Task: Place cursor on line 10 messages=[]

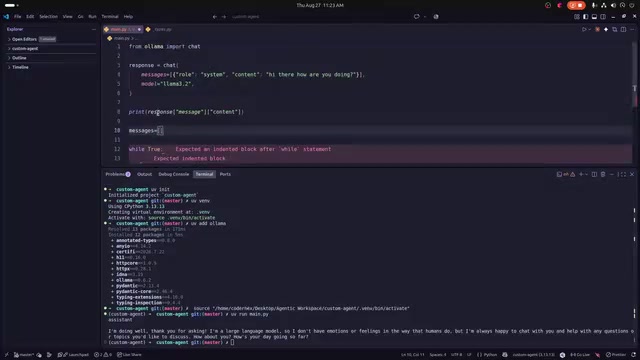Action: (x=146, y=131)
